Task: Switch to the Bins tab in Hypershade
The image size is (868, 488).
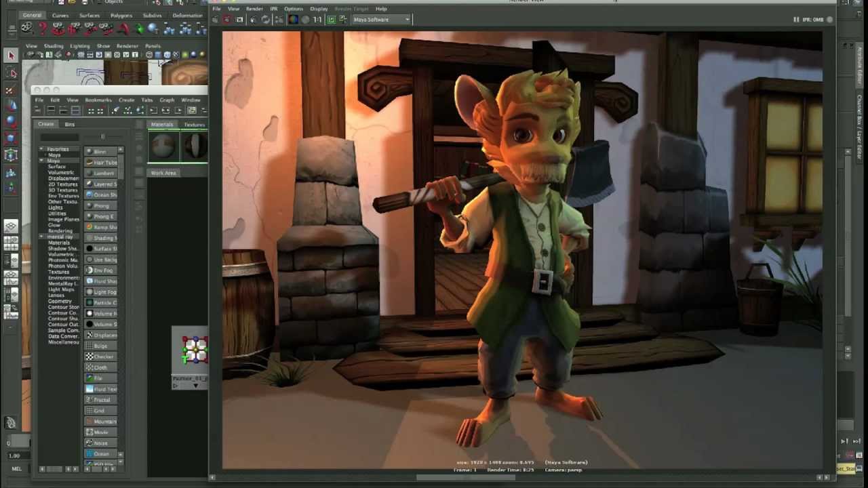Action: tap(70, 124)
